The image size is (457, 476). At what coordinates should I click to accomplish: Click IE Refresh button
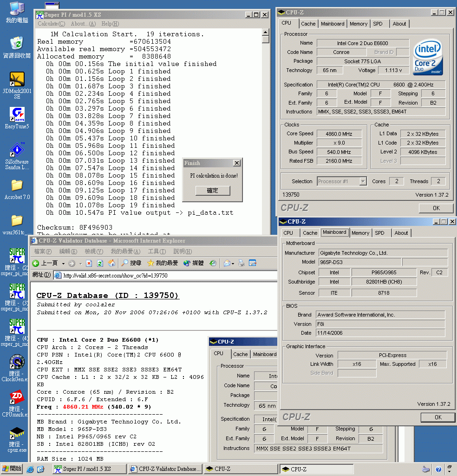click(100, 263)
